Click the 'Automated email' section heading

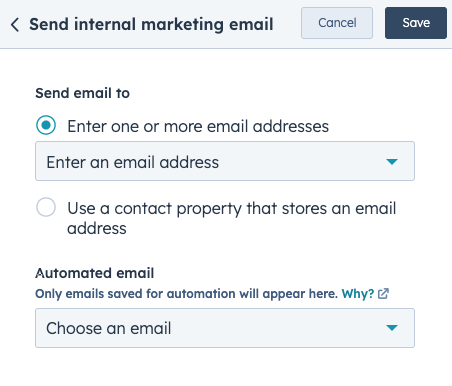pos(95,273)
